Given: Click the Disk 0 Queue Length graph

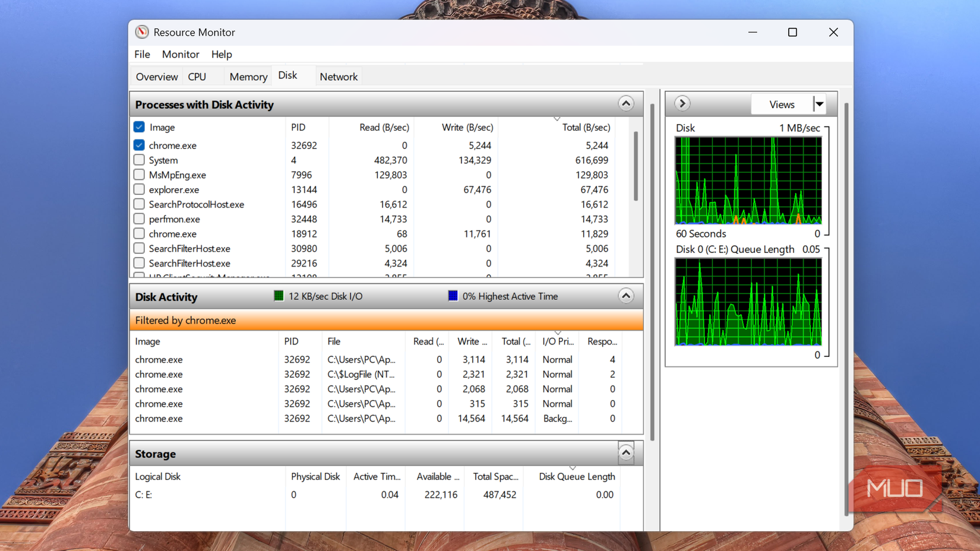Looking at the screenshot, I should [748, 302].
